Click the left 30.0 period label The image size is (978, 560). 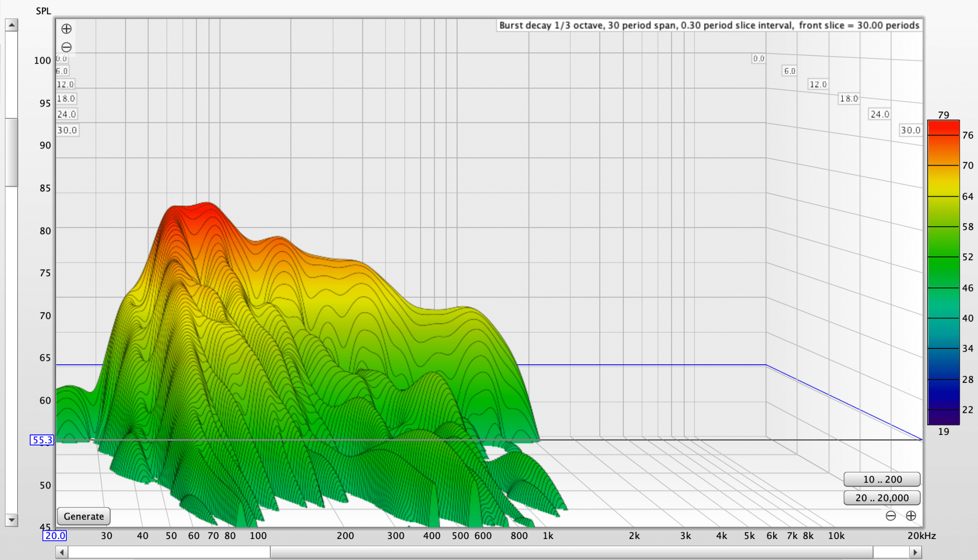click(x=67, y=130)
